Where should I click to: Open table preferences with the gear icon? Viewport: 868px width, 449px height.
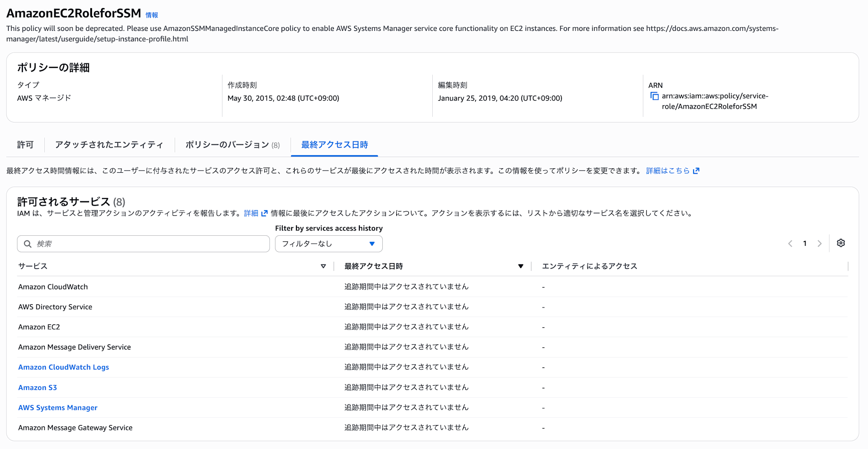click(841, 243)
